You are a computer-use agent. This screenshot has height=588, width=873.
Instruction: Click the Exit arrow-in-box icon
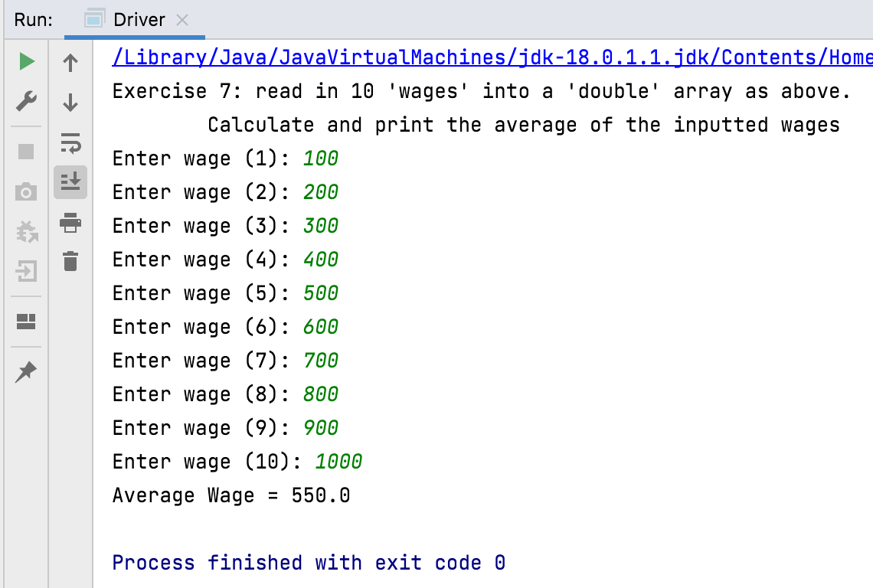point(27,270)
